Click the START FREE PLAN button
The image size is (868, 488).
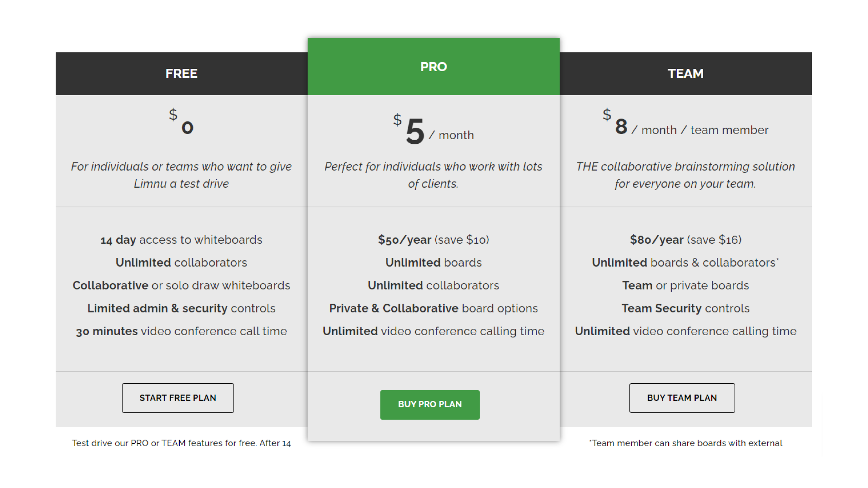tap(178, 398)
